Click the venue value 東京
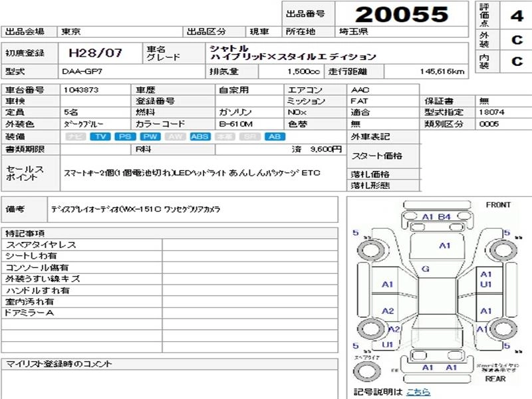Viewport: 532px width, 399px height. tap(71, 31)
